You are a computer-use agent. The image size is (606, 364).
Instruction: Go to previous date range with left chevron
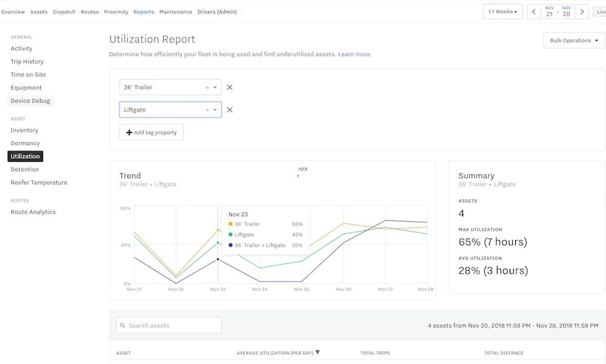533,11
